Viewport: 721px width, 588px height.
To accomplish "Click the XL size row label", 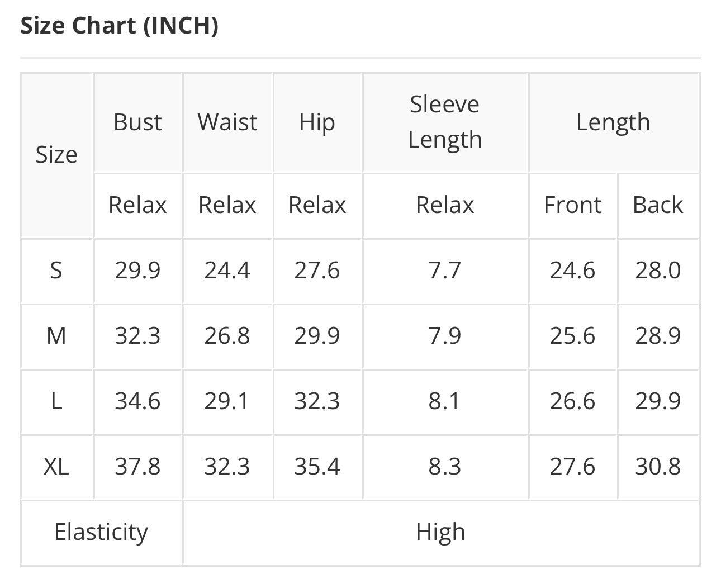I will pyautogui.click(x=56, y=467).
